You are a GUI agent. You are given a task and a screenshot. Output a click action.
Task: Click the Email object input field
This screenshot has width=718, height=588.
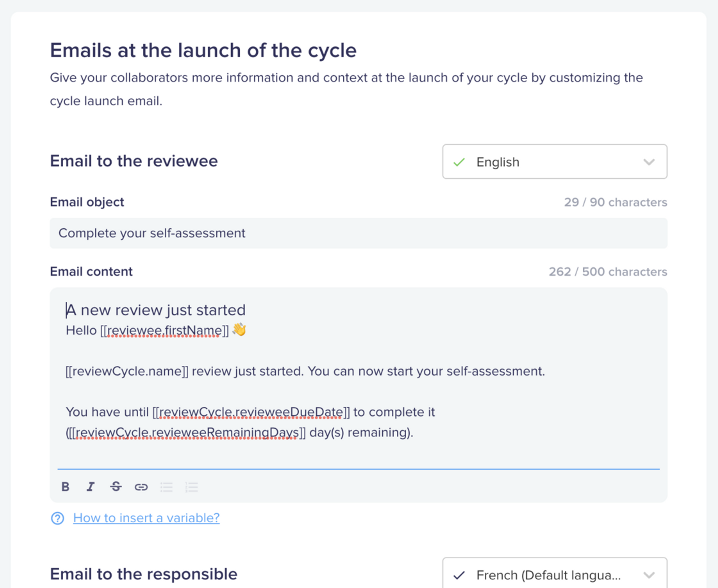pos(358,233)
